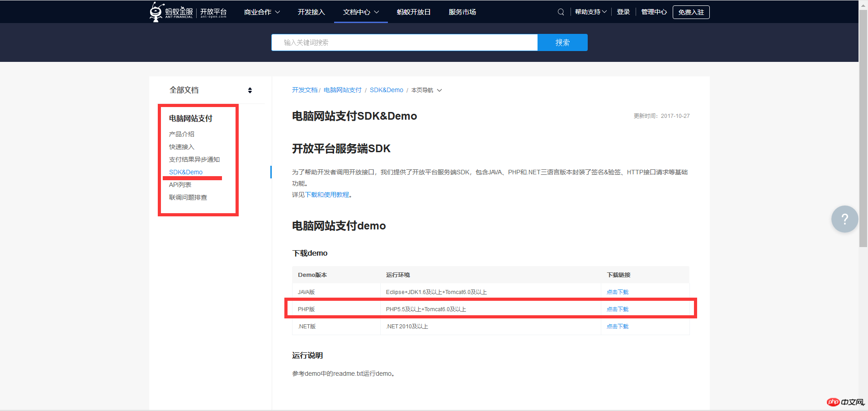Open API列表 in the sidebar
Screen dimensions: 868x411
(180, 185)
